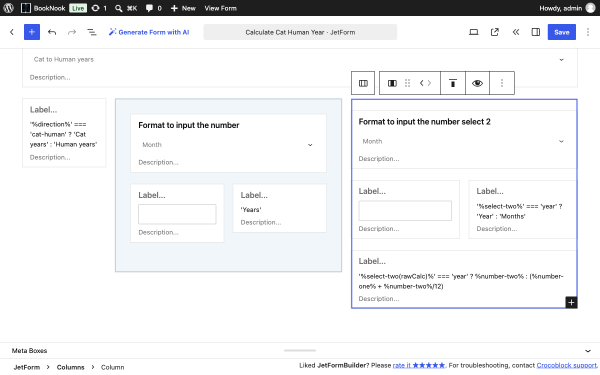Click the admin avatar picture

click(x=591, y=8)
